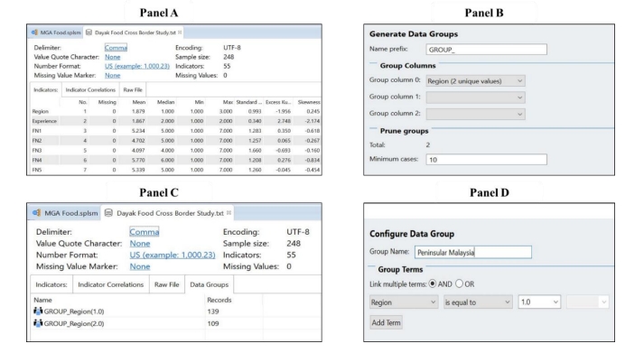Open the Indicator Correlations tab in Panel C

pos(111,284)
